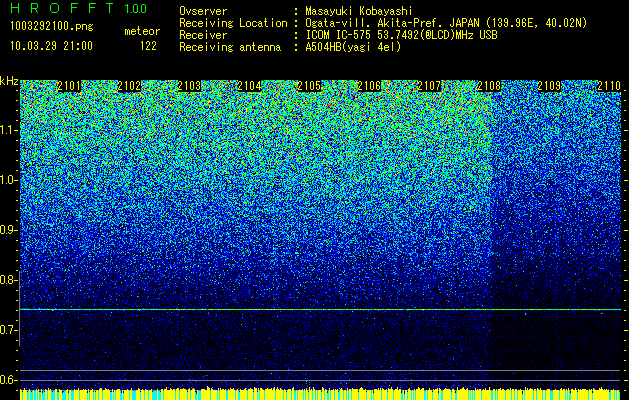Image resolution: width=629 pixels, height=400 pixels.
Task: Click the A504HB(yagi 4el) antenna text
Action: point(353,47)
